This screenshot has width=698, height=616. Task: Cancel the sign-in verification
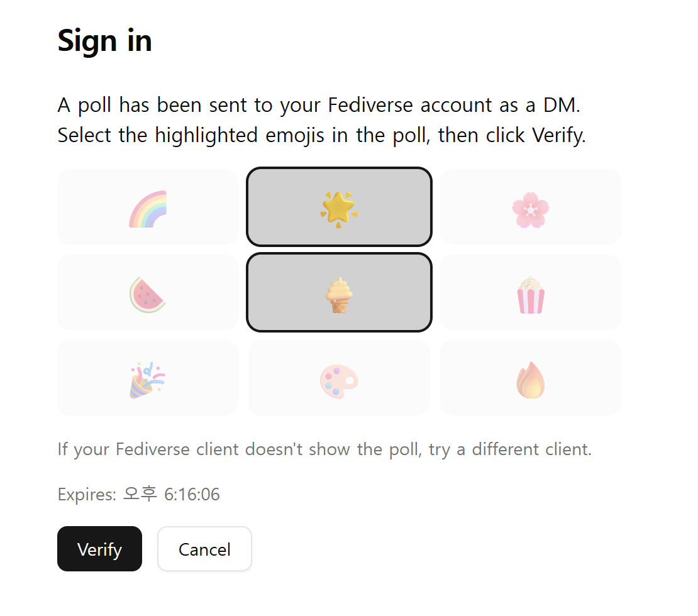pyautogui.click(x=204, y=549)
